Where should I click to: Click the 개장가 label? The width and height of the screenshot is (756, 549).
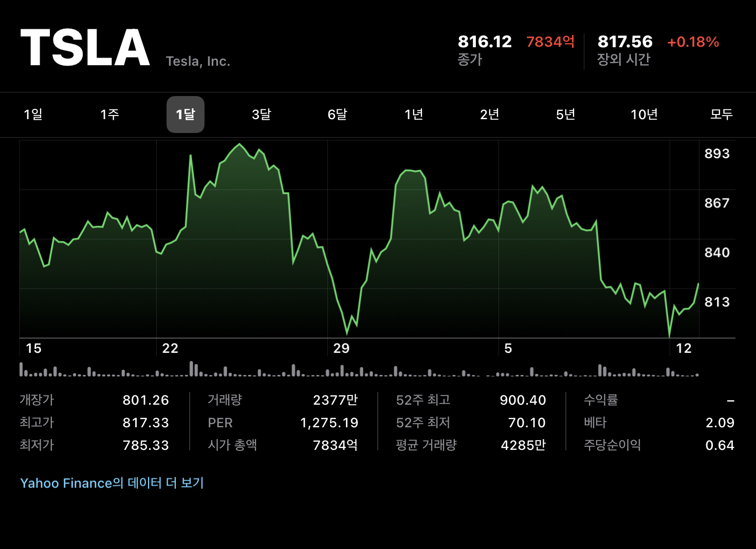pyautogui.click(x=36, y=400)
